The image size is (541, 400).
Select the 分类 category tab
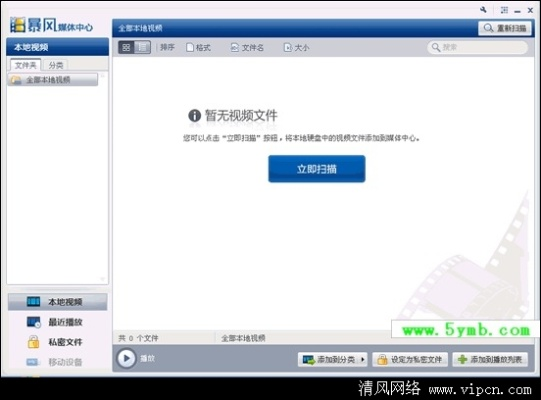click(56, 65)
